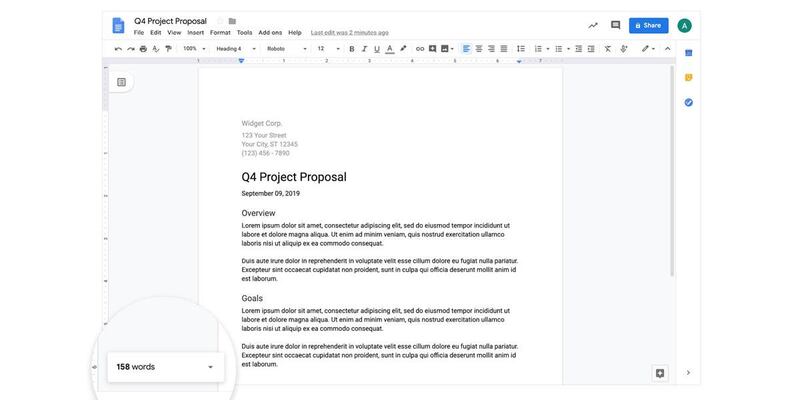The height and width of the screenshot is (400, 800).
Task: Toggle bold formatting
Action: click(x=351, y=48)
